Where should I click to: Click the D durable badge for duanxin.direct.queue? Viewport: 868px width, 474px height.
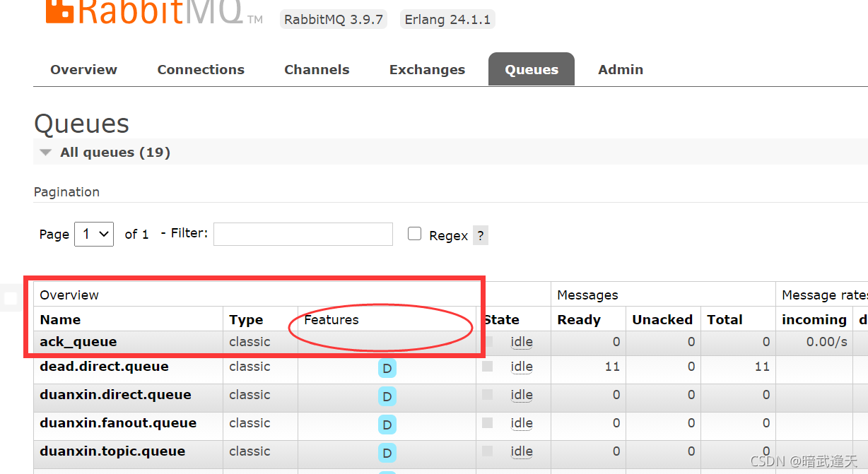[x=387, y=397]
